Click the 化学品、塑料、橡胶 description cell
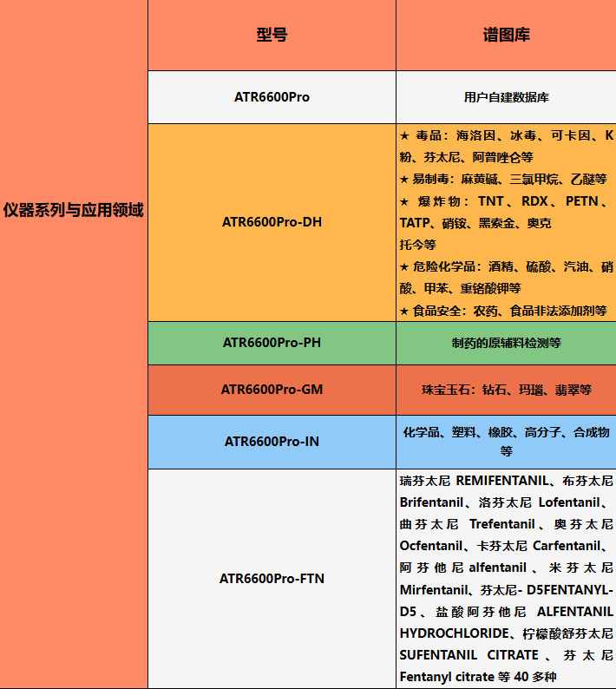The image size is (616, 689). pos(506,441)
